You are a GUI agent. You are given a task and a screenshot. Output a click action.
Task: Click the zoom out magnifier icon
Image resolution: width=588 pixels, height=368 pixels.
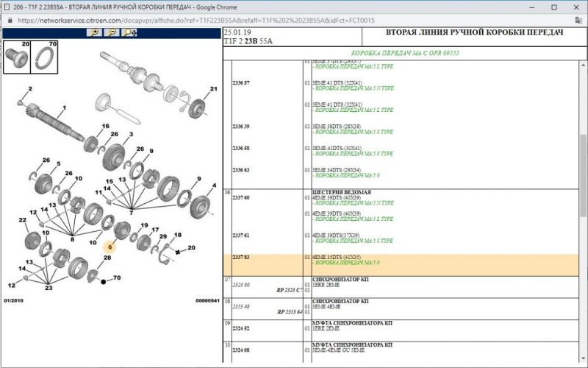tap(112, 32)
